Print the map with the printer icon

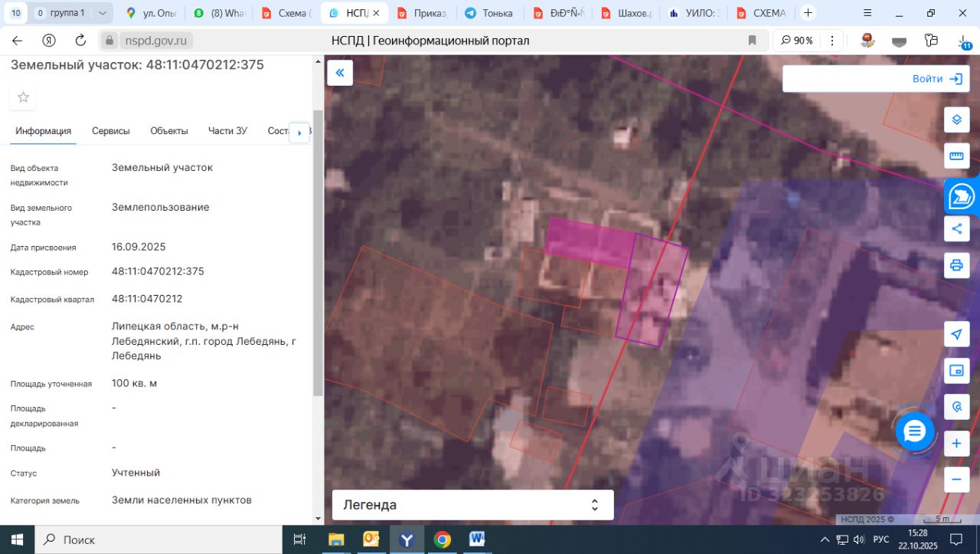coord(956,265)
